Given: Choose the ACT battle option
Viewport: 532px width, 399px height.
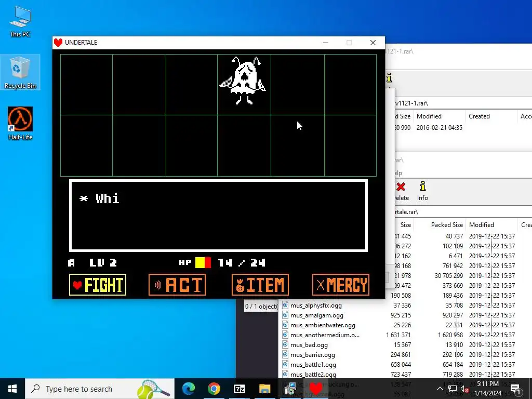Looking at the screenshot, I should click(177, 285).
